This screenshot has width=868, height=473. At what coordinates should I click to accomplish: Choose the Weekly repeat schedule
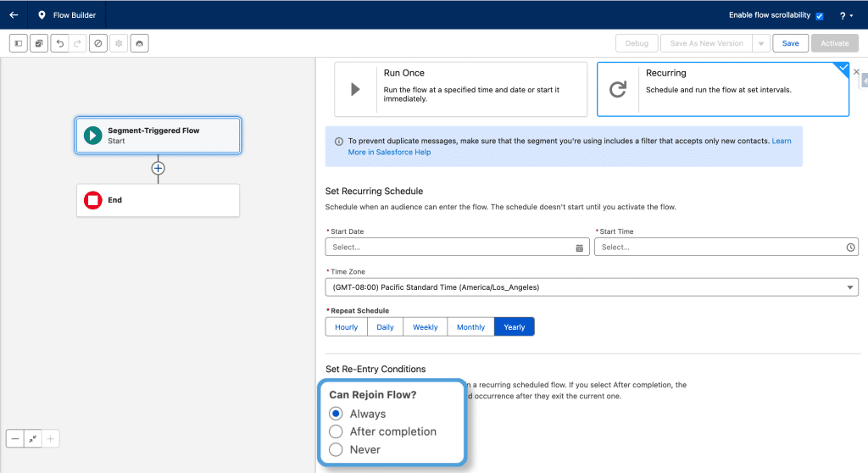tap(425, 327)
